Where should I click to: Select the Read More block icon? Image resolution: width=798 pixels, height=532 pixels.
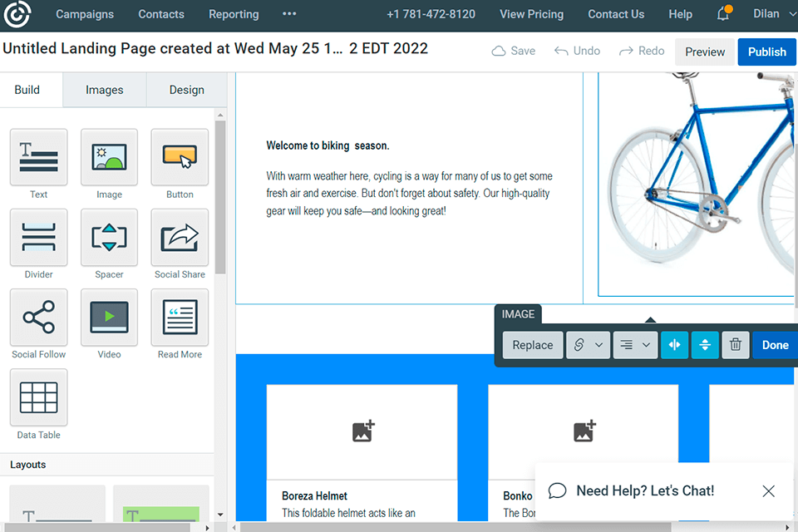[180, 318]
